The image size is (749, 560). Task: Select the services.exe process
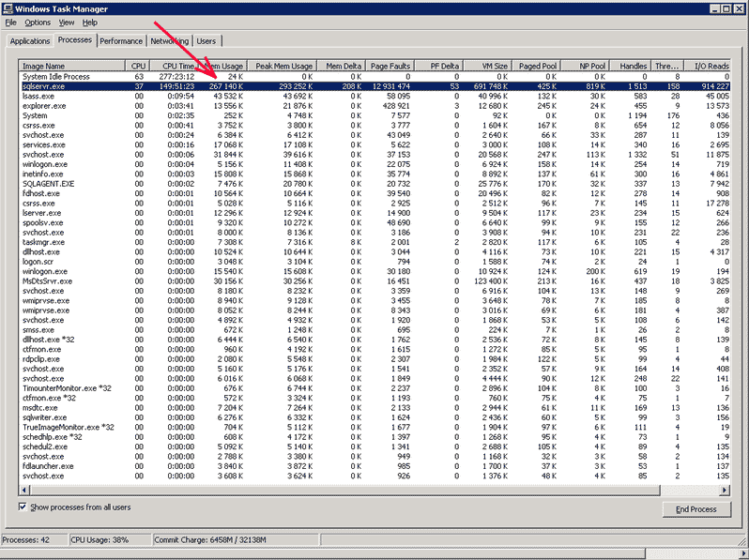coord(374,144)
